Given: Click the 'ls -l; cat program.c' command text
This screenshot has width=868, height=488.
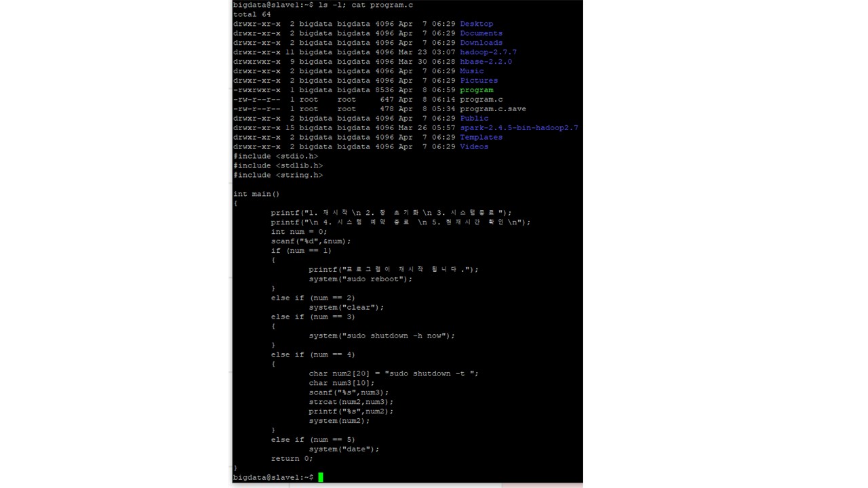Looking at the screenshot, I should point(366,5).
